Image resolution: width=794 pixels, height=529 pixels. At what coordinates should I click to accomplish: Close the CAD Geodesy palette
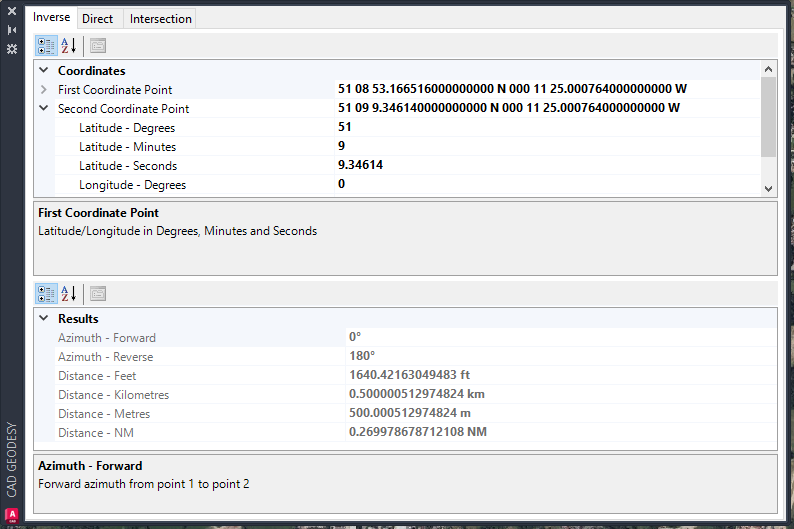(12, 11)
